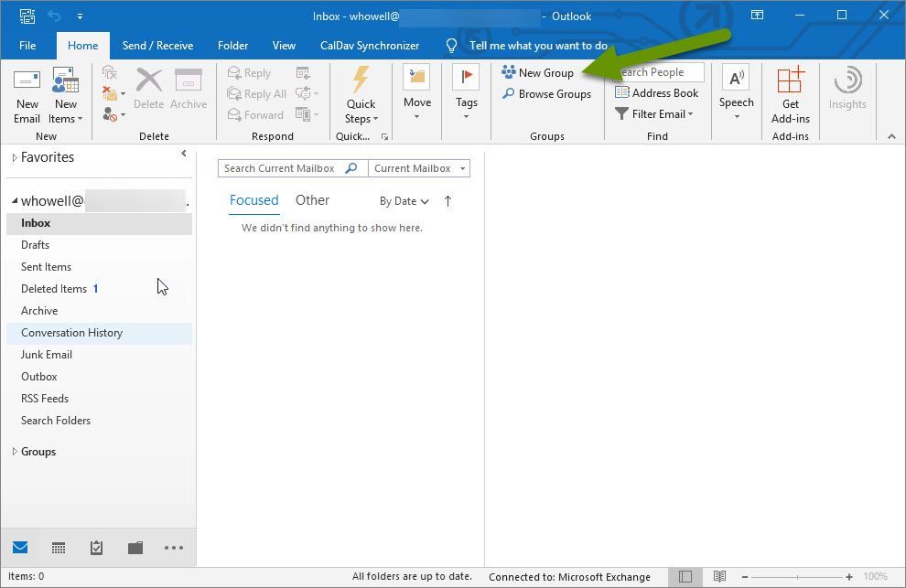The width and height of the screenshot is (906, 588).
Task: Open the Speech tool
Action: pos(736,95)
